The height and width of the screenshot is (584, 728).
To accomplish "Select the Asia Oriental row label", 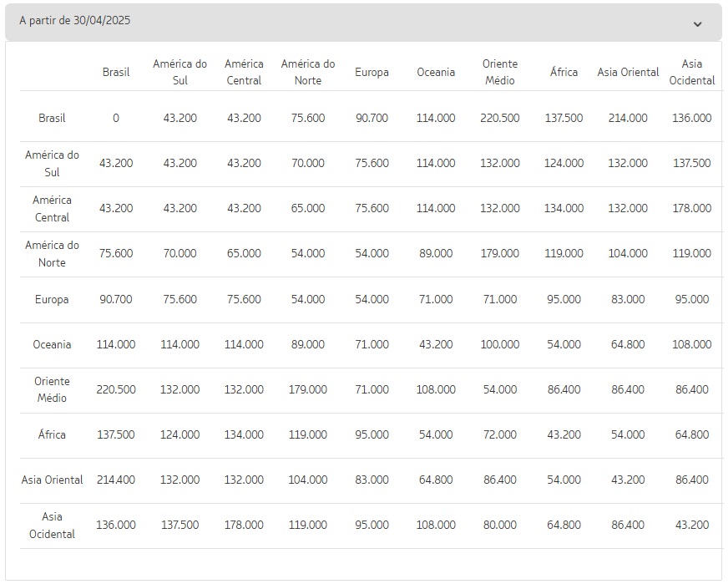I will coord(52,480).
